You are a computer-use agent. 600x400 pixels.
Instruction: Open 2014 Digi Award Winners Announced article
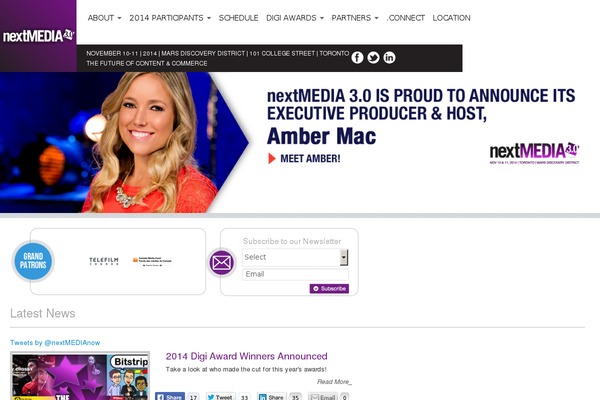(246, 356)
